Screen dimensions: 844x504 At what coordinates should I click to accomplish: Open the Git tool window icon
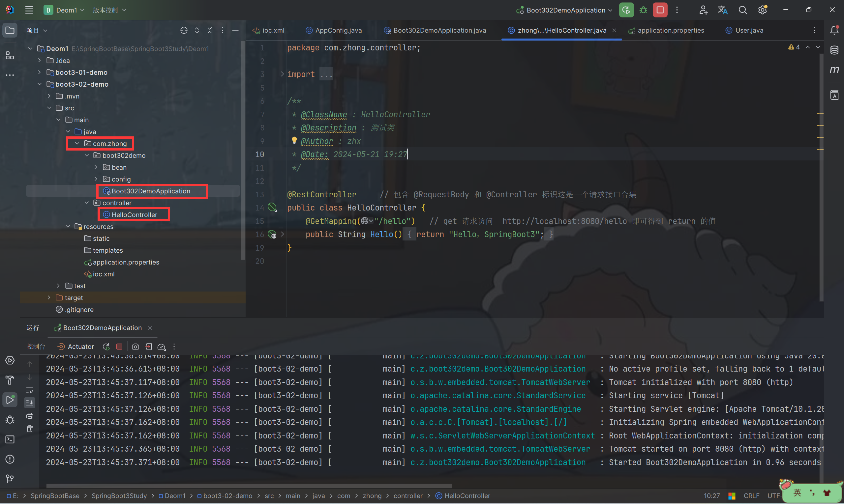tap(10, 479)
